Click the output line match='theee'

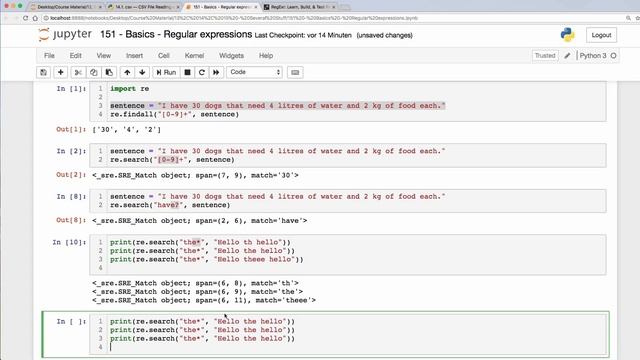point(204,300)
